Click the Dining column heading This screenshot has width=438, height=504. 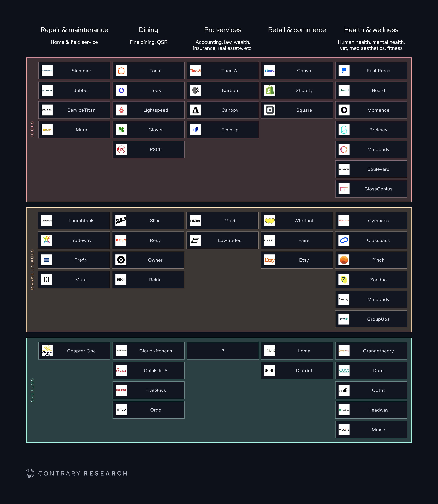[149, 30]
